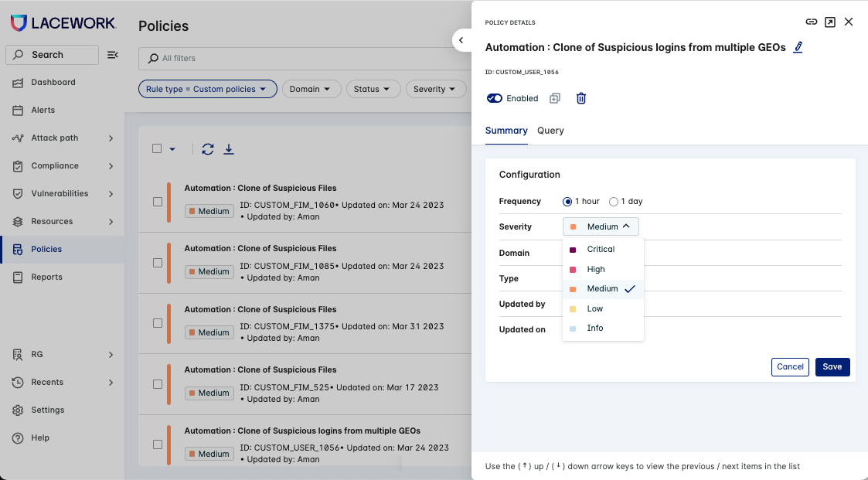Toggle the Enabled policy switch

click(495, 98)
